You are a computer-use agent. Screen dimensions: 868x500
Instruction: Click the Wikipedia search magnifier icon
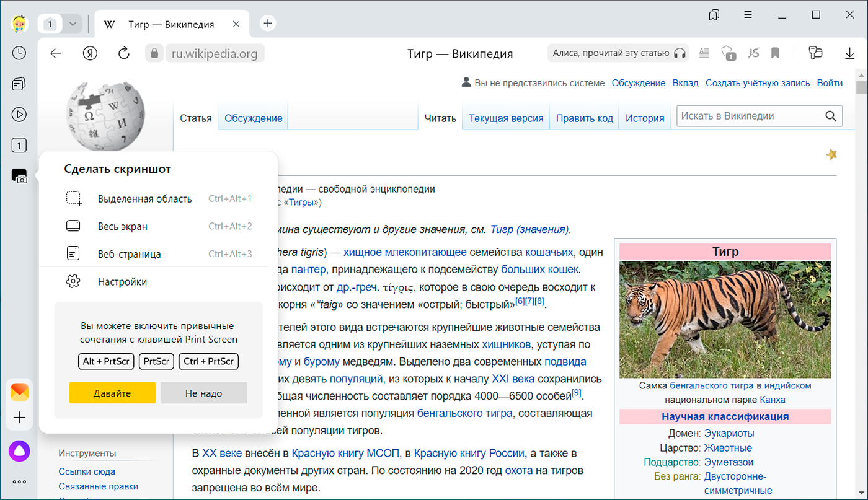831,116
